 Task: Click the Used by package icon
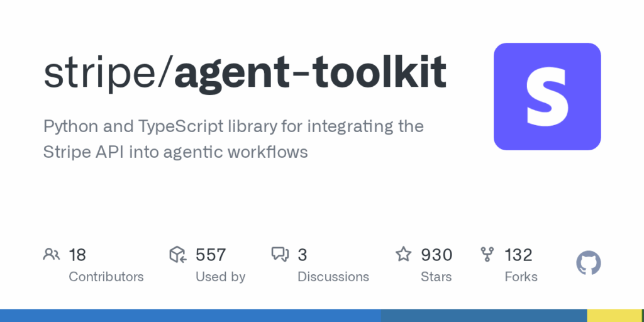[178, 255]
